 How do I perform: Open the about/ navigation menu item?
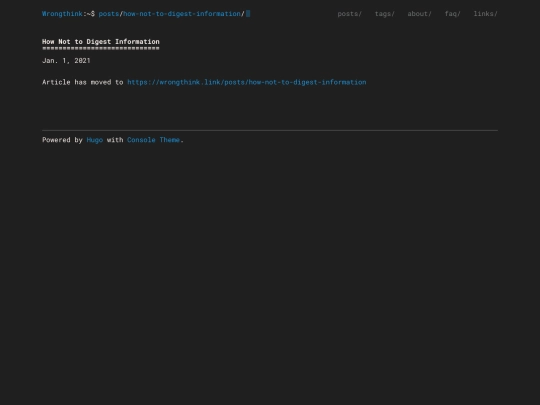pyautogui.click(x=419, y=14)
